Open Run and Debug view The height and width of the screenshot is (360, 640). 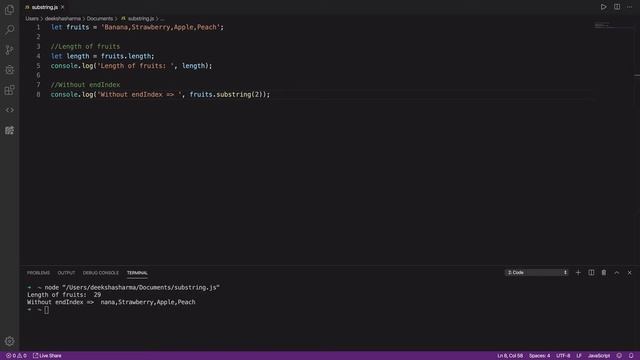coord(9,70)
